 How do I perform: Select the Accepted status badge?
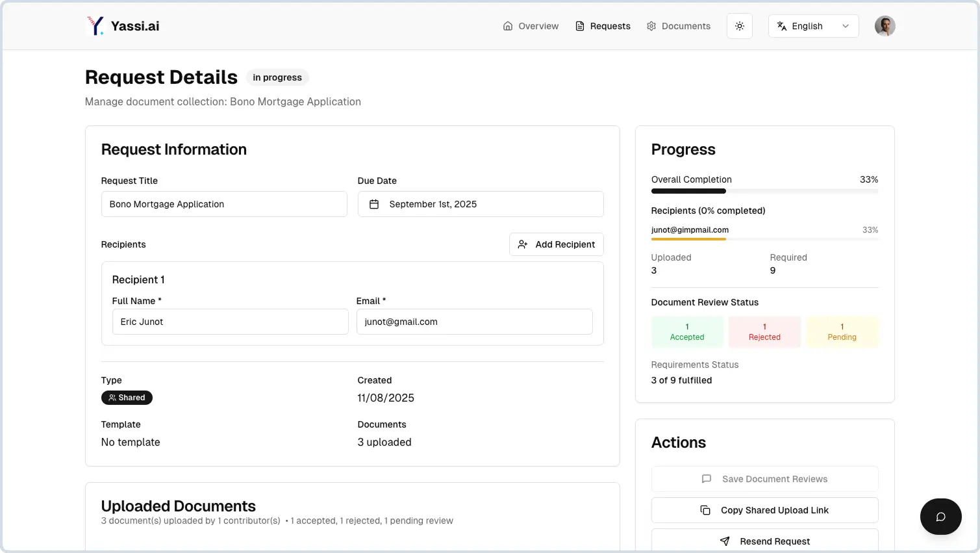click(x=687, y=331)
